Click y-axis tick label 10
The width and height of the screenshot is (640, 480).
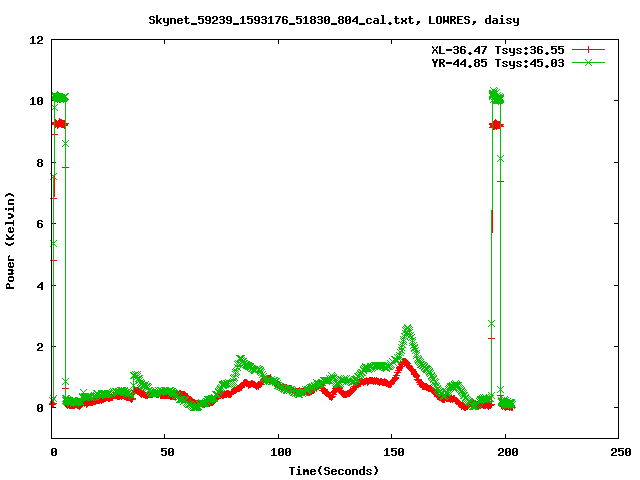[x=36, y=101]
